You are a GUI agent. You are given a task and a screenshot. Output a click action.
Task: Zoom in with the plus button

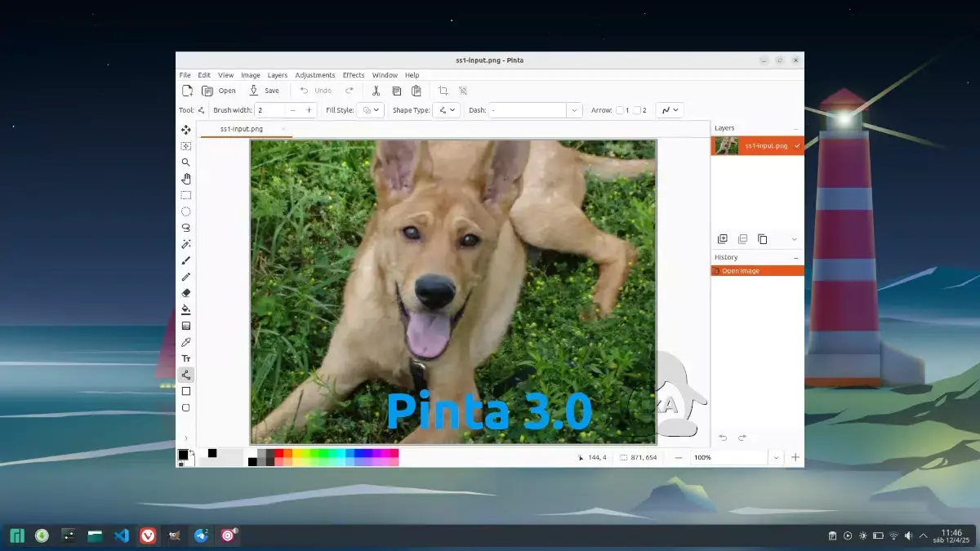pos(795,458)
